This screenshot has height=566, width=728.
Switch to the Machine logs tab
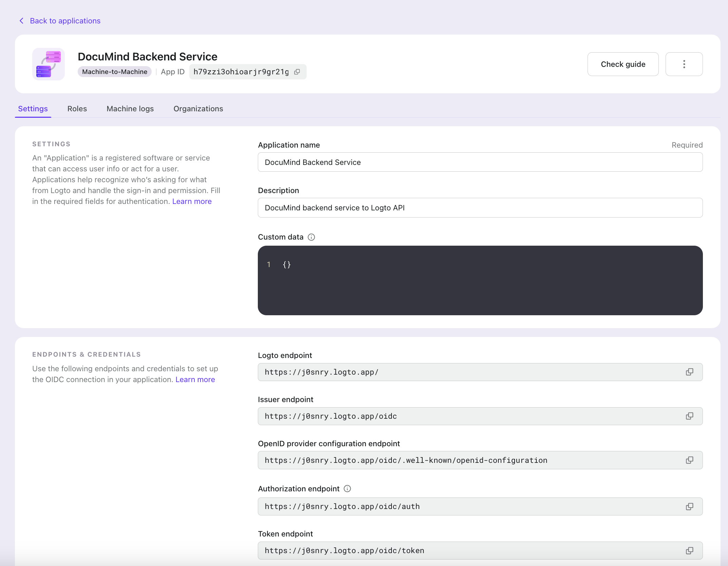pos(130,109)
